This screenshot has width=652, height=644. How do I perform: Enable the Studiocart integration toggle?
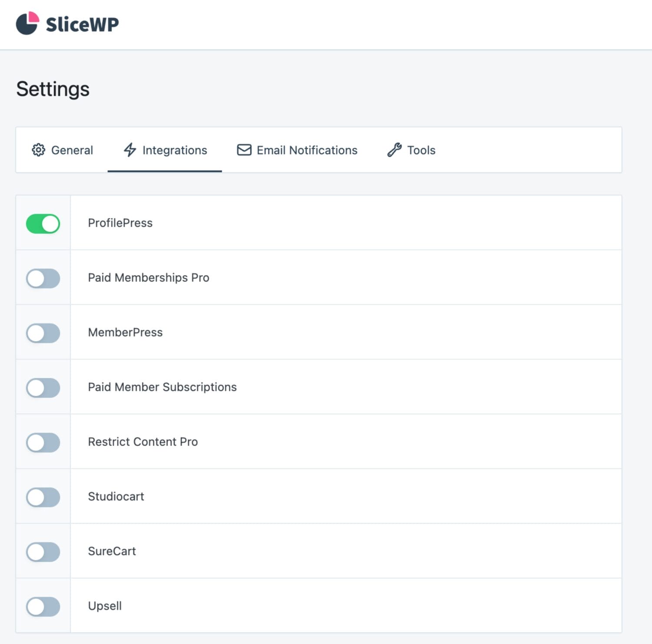[43, 497]
